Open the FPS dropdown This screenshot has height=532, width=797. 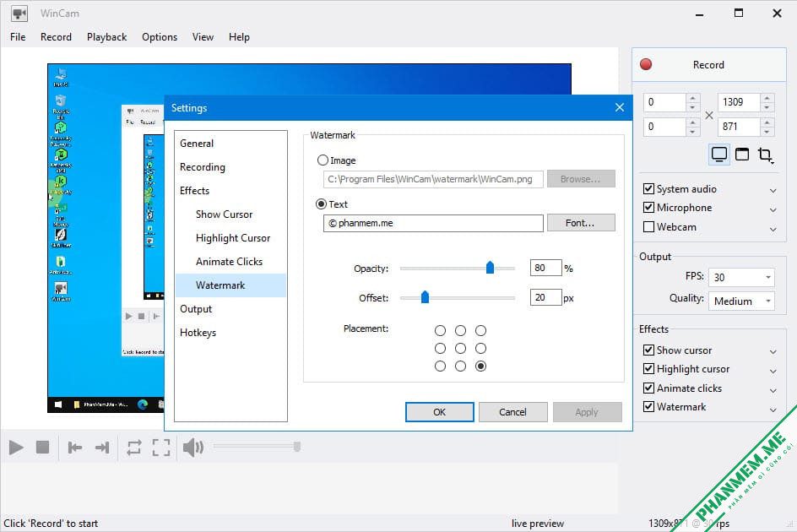pyautogui.click(x=741, y=277)
